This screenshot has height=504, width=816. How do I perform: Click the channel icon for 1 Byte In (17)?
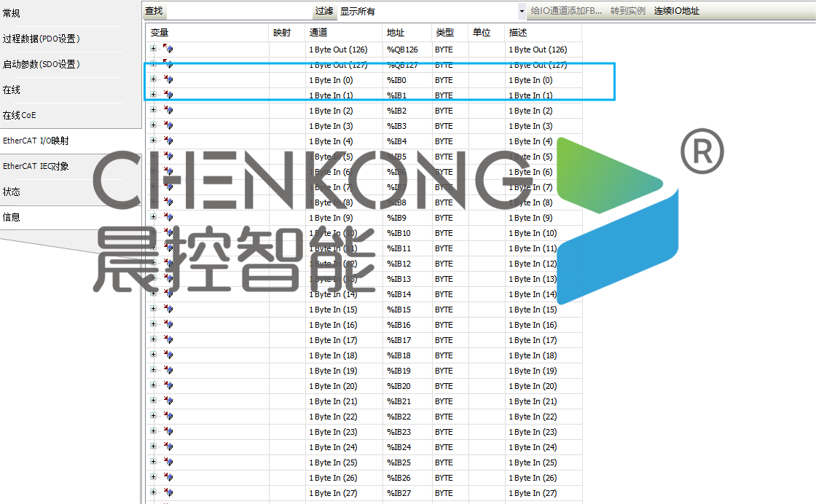pyautogui.click(x=168, y=339)
